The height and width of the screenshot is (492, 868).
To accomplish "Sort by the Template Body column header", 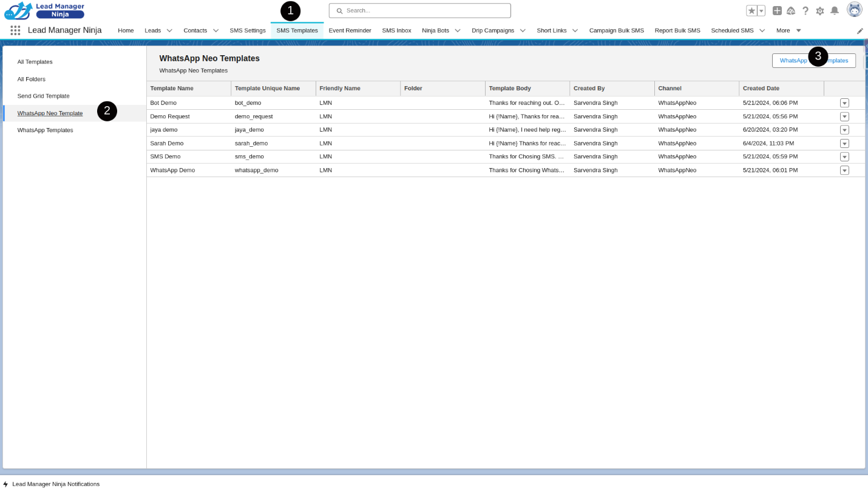I will tap(527, 89).
